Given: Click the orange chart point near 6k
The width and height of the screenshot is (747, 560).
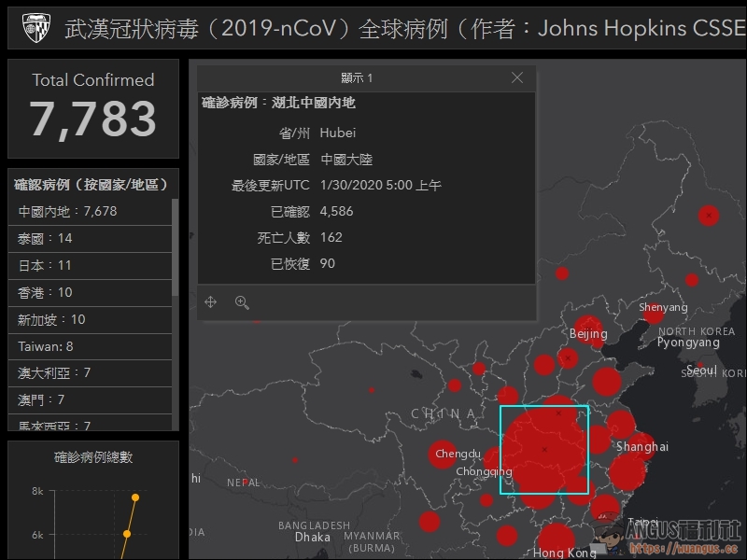Looking at the screenshot, I should pyautogui.click(x=127, y=534).
